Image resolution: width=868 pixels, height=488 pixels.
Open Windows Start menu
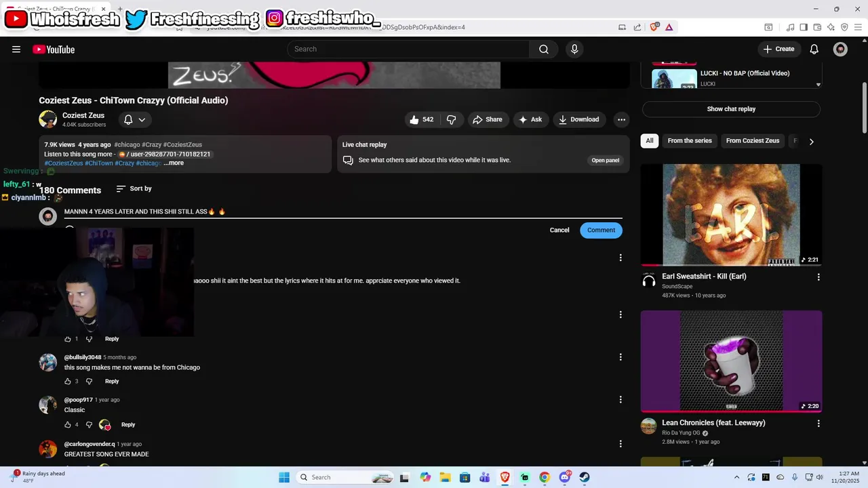(x=284, y=477)
